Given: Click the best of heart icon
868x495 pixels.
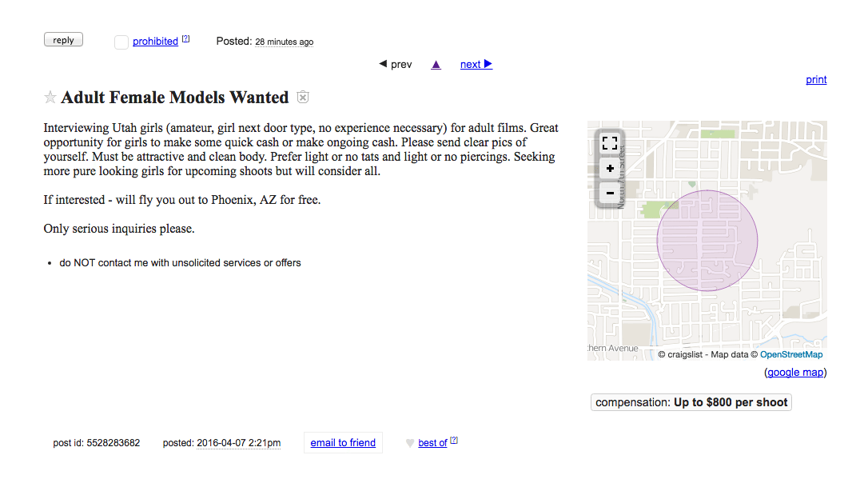Looking at the screenshot, I should (x=410, y=443).
